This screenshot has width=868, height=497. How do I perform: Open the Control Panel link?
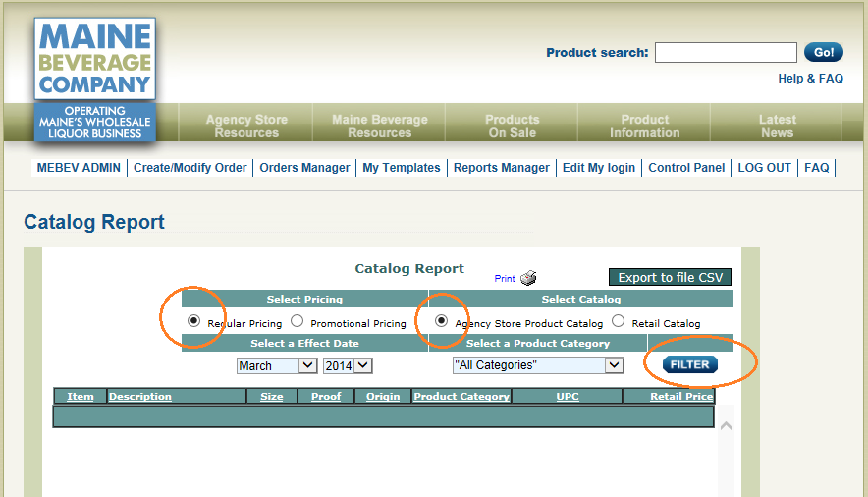click(x=686, y=168)
